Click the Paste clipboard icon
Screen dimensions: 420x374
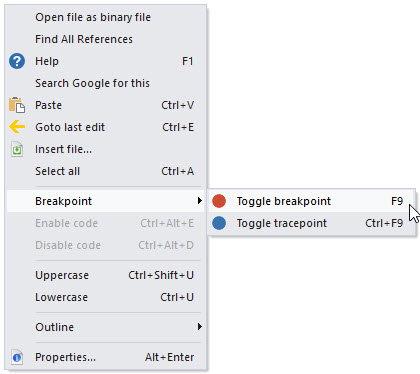(17, 105)
